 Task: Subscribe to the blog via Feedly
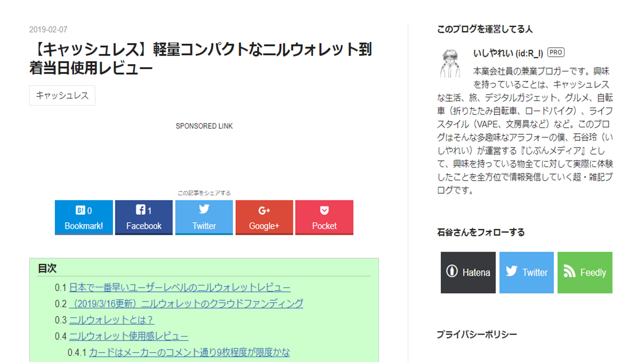point(585,272)
